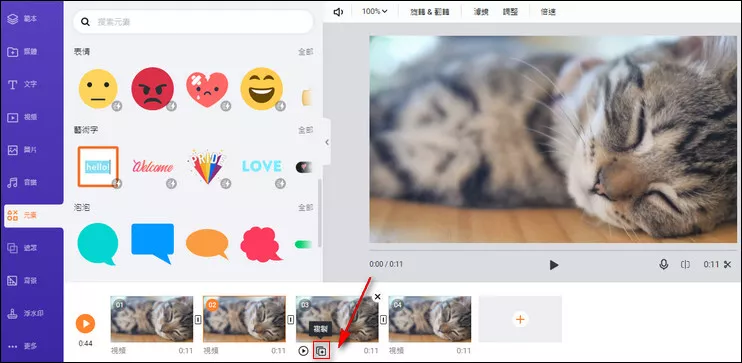
Task: Click the 0:00 / 0:11 time readout
Action: [x=386, y=264]
